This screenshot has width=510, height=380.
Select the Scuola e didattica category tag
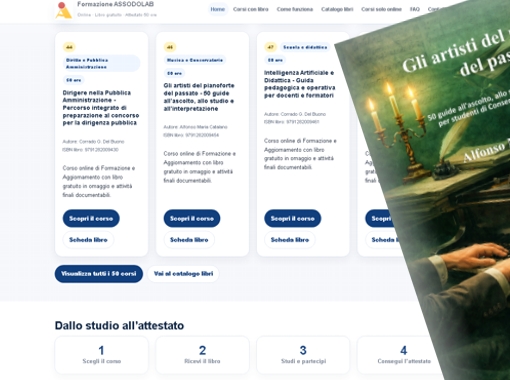point(305,47)
